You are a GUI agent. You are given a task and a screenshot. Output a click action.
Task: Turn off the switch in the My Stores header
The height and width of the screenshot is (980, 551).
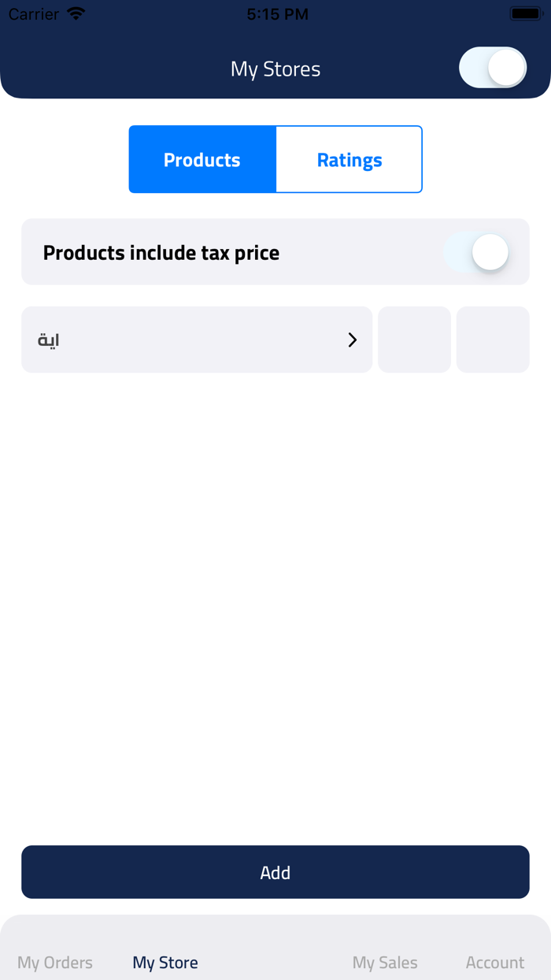point(493,68)
